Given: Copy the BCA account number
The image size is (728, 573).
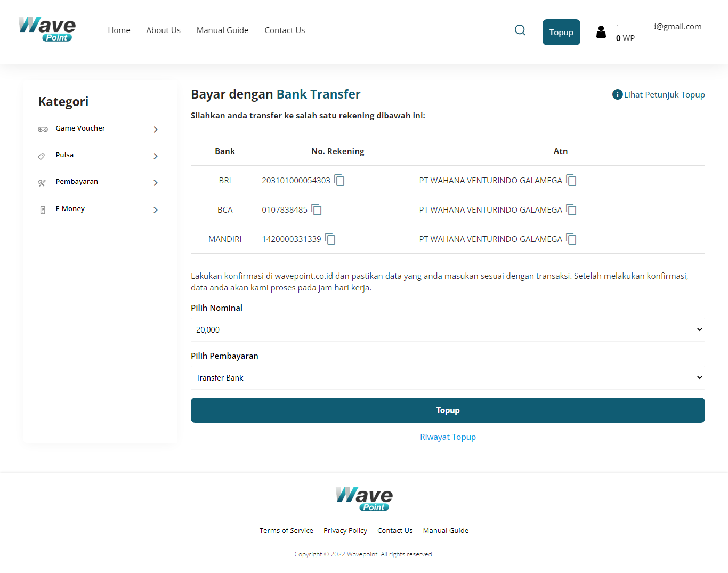Looking at the screenshot, I should click(317, 209).
